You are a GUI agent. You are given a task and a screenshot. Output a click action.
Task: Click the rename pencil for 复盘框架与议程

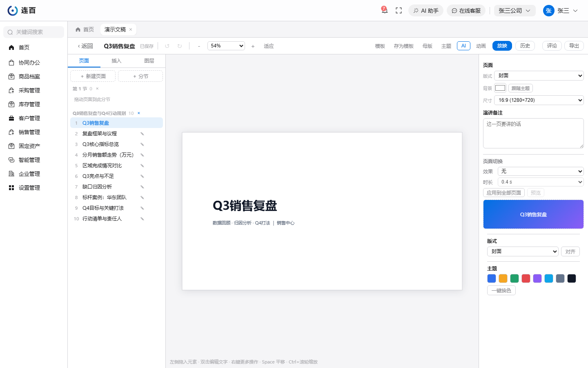click(x=143, y=134)
